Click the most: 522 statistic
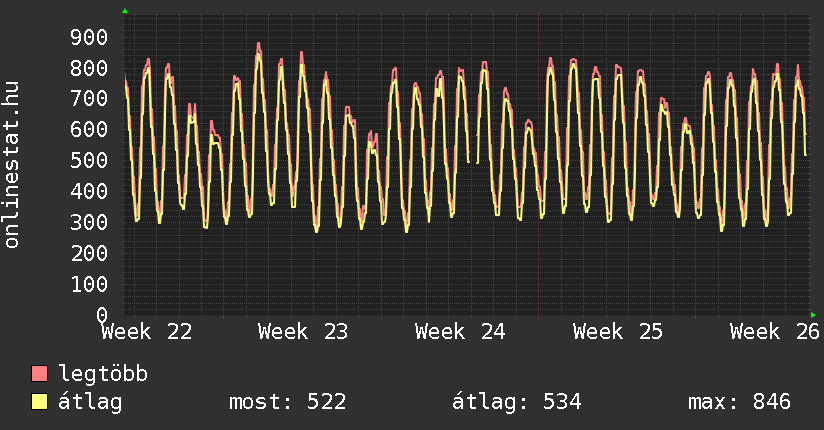Viewport: 824px width, 430px height. click(287, 402)
